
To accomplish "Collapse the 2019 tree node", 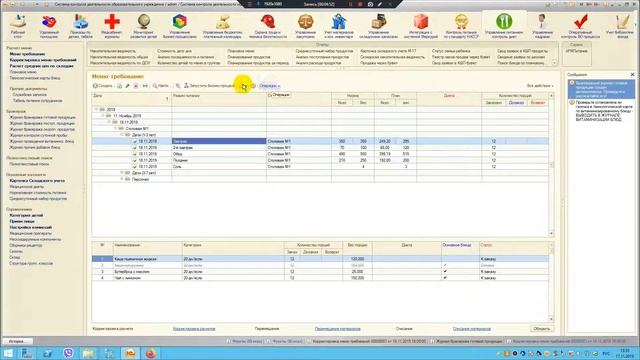I will point(97,109).
